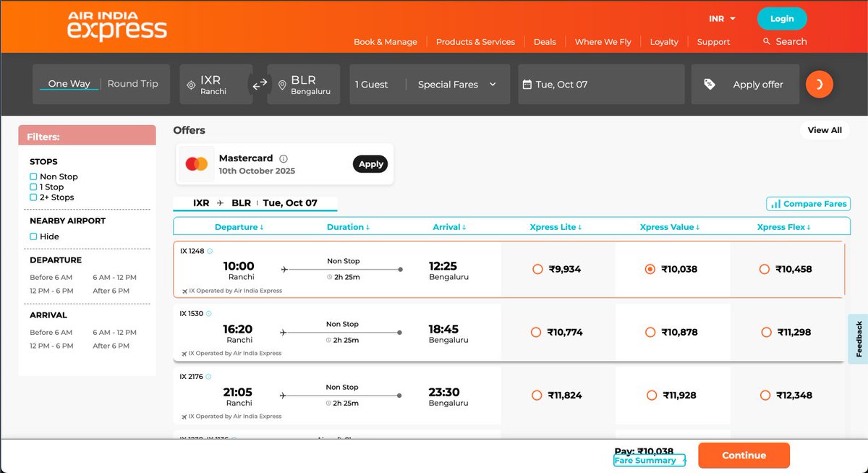This screenshot has height=473, width=868.
Task: Check the Hide nearby airport box
Action: click(33, 236)
